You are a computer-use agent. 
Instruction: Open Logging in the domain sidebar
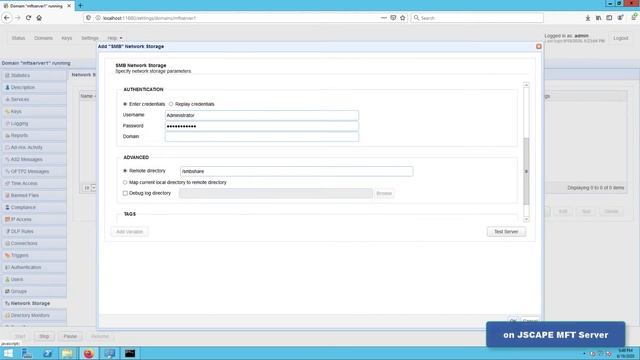[33, 123]
